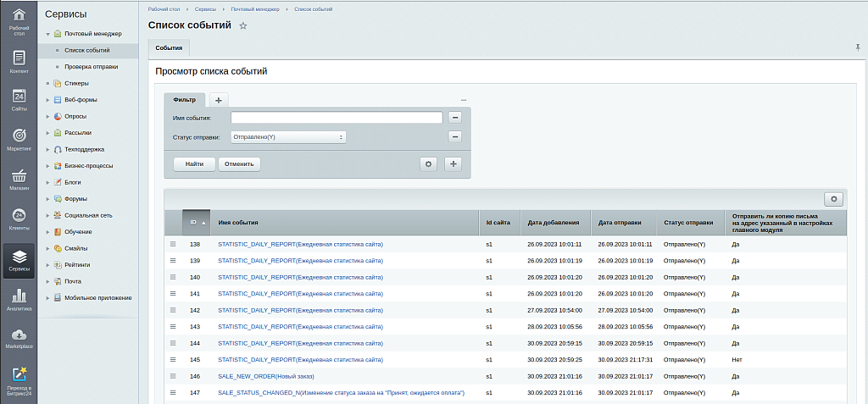Open filter settings gear button
This screenshot has height=404, width=868.
point(429,164)
